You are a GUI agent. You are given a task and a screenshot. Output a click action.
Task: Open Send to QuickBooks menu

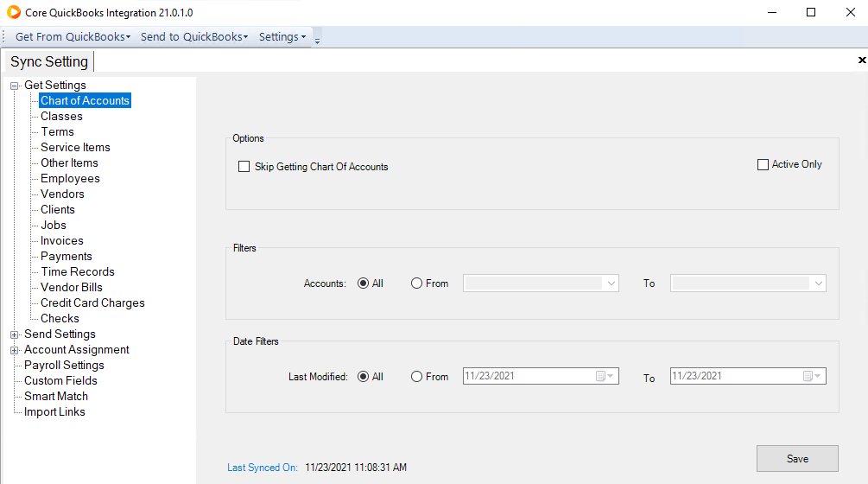[194, 36]
